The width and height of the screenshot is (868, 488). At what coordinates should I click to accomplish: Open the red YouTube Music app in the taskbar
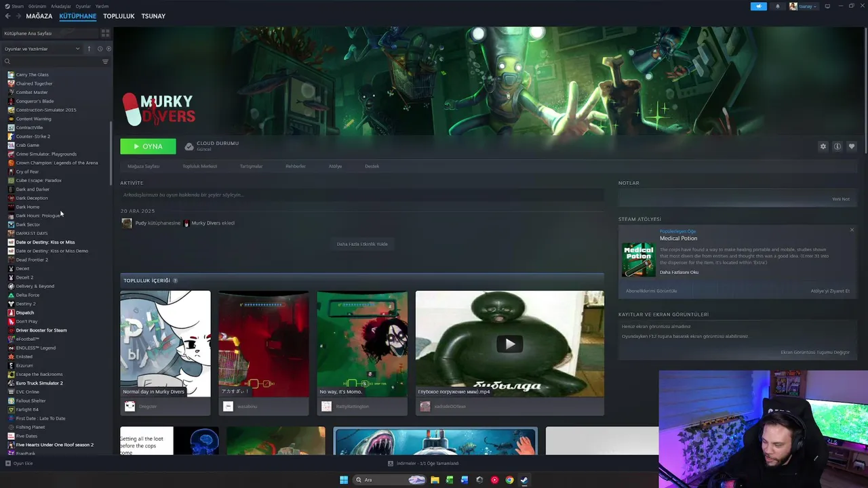coord(494,480)
